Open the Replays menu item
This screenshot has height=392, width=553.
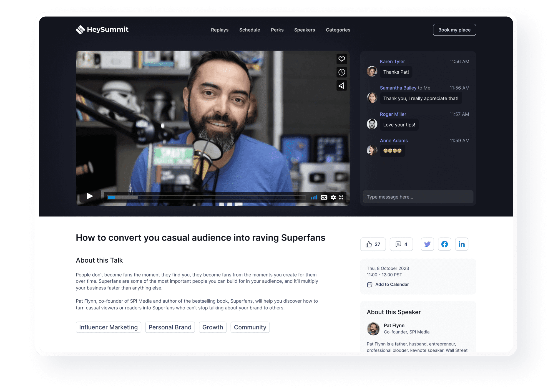[x=220, y=30]
